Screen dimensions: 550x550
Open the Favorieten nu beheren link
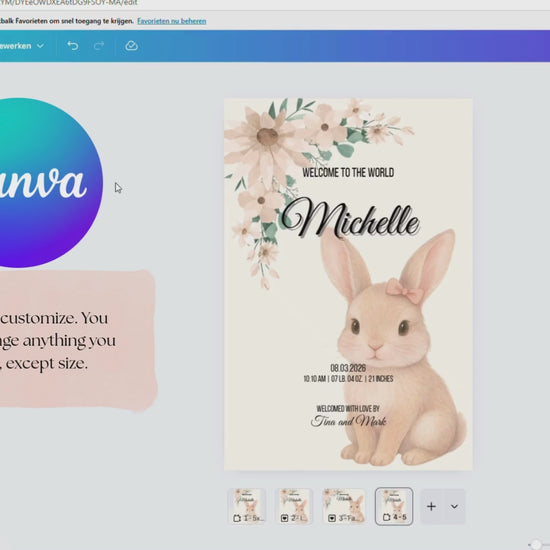pos(172,21)
